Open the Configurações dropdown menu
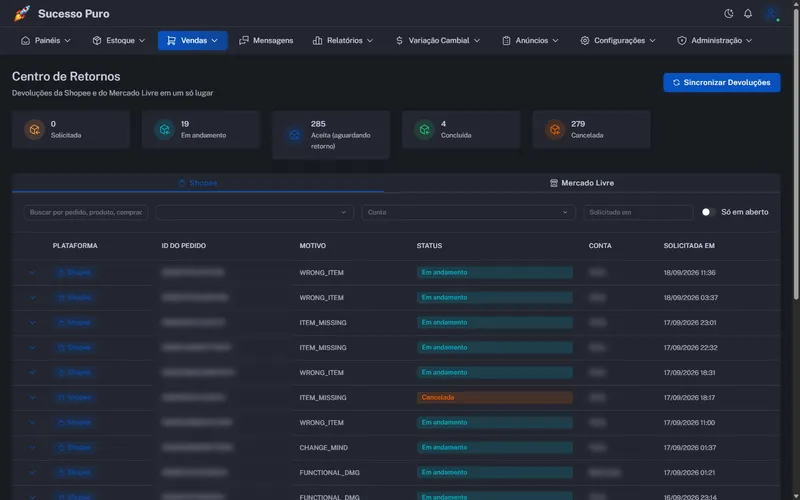 pos(618,40)
